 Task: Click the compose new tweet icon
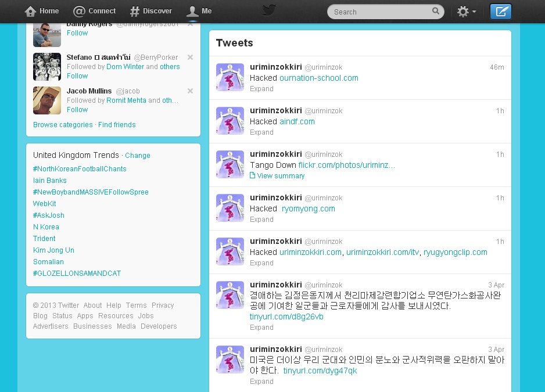500,12
